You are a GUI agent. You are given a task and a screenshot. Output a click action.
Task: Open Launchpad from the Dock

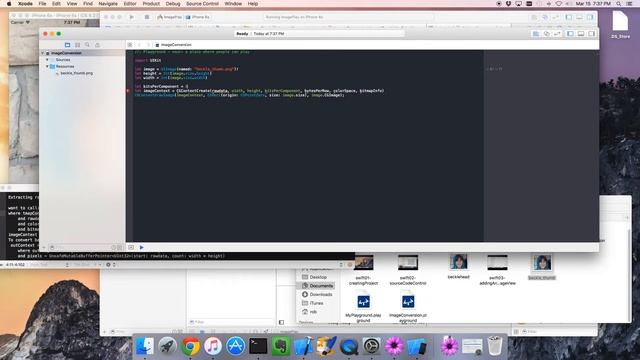[167, 346]
